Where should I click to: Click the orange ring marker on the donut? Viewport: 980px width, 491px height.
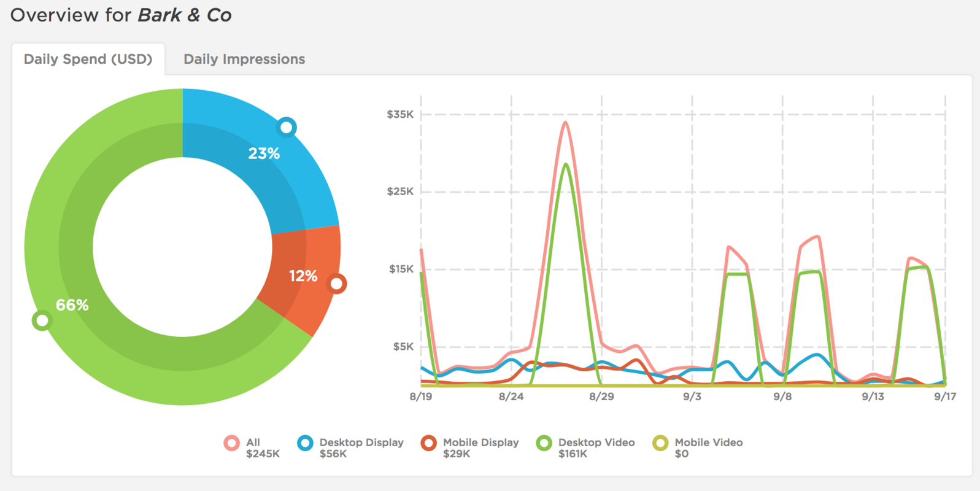pyautogui.click(x=337, y=284)
